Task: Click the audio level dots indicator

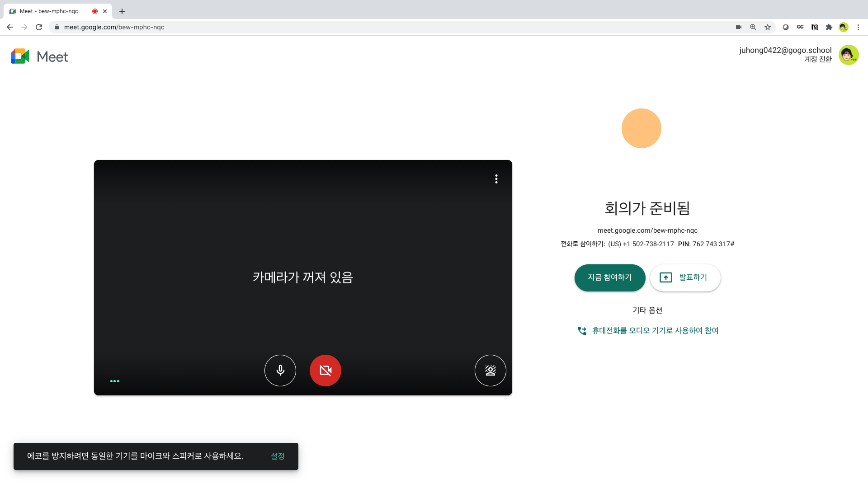Action: pyautogui.click(x=115, y=381)
